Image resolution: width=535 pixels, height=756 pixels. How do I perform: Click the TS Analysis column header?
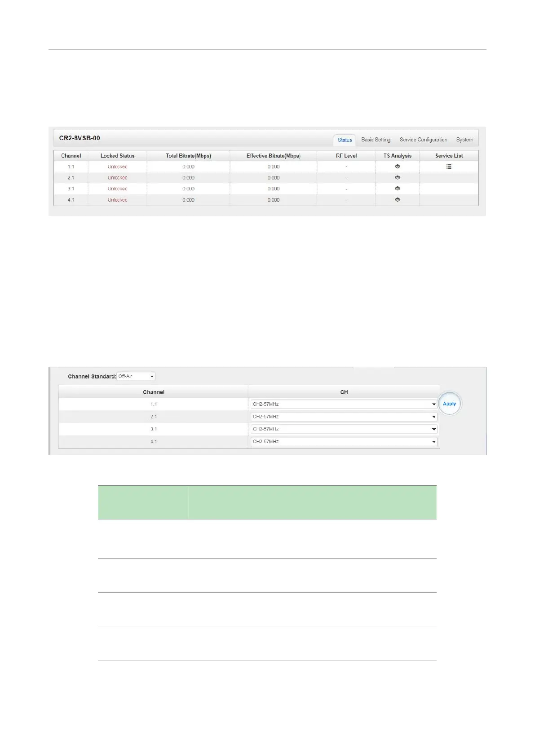tap(398, 156)
